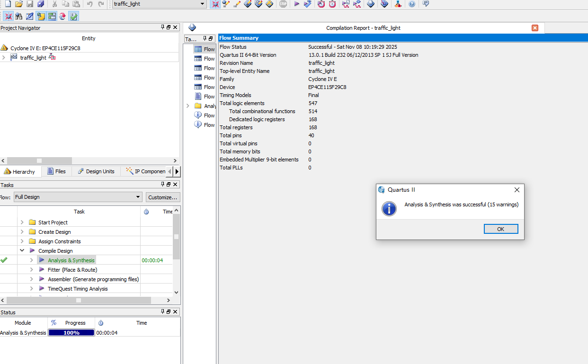Expand the Create Design task
This screenshot has height=364, width=588.
[x=22, y=231]
